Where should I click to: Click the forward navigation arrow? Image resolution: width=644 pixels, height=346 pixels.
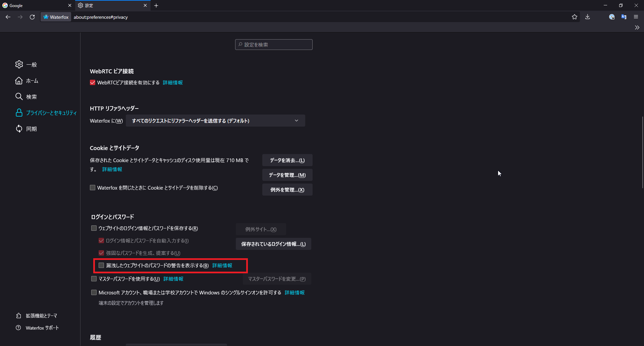pos(20,17)
